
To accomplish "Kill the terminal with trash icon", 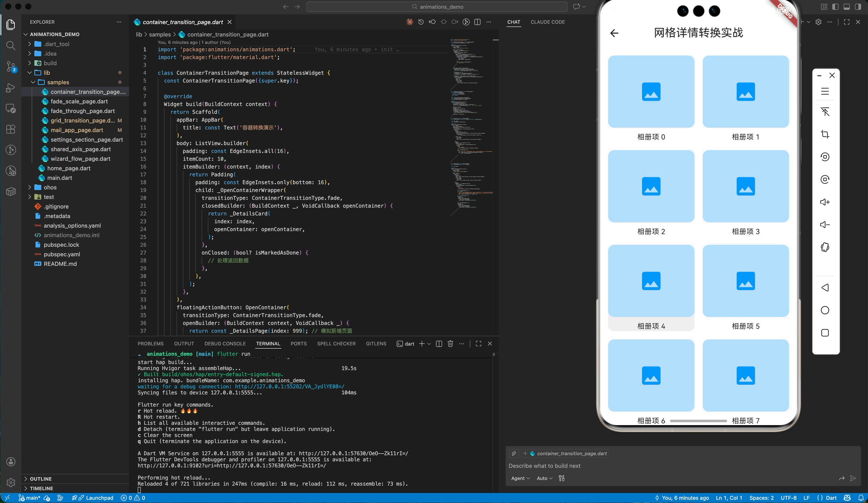I will pos(450,344).
